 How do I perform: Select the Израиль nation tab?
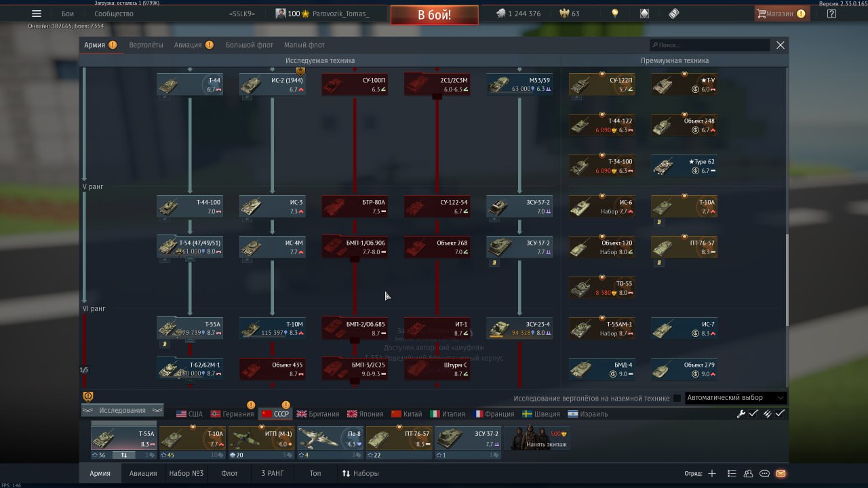pos(588,413)
